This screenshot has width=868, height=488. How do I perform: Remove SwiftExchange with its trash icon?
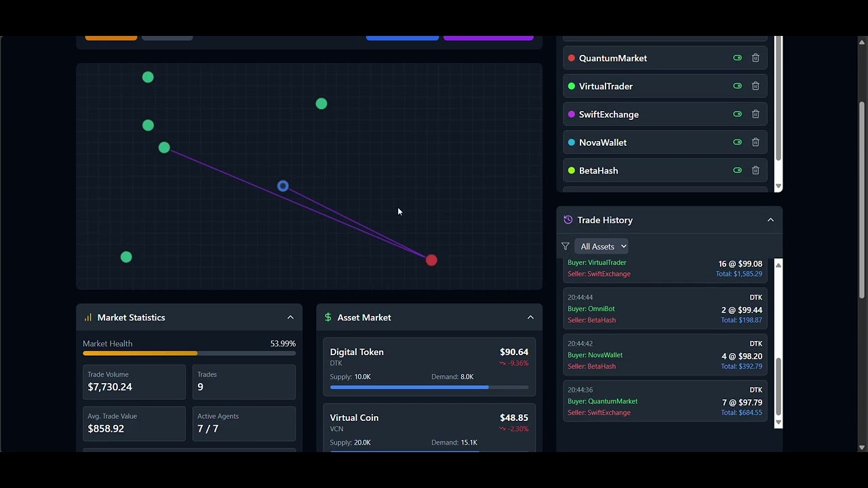pyautogui.click(x=755, y=115)
